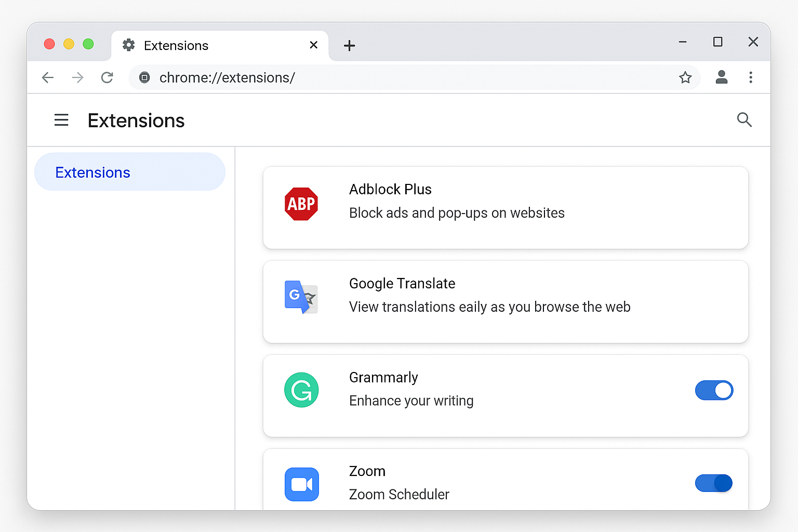This screenshot has height=532, width=798.
Task: Click the Zoom camera icon
Action: pyautogui.click(x=301, y=484)
